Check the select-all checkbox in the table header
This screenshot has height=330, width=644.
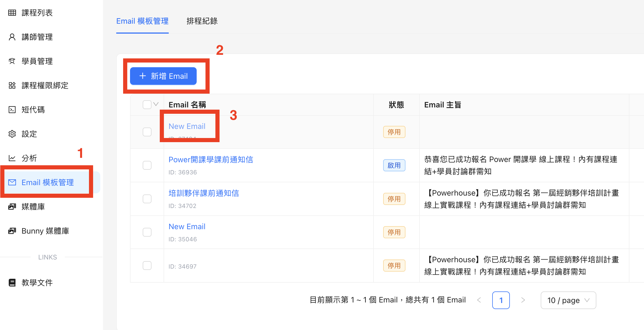pos(147,104)
